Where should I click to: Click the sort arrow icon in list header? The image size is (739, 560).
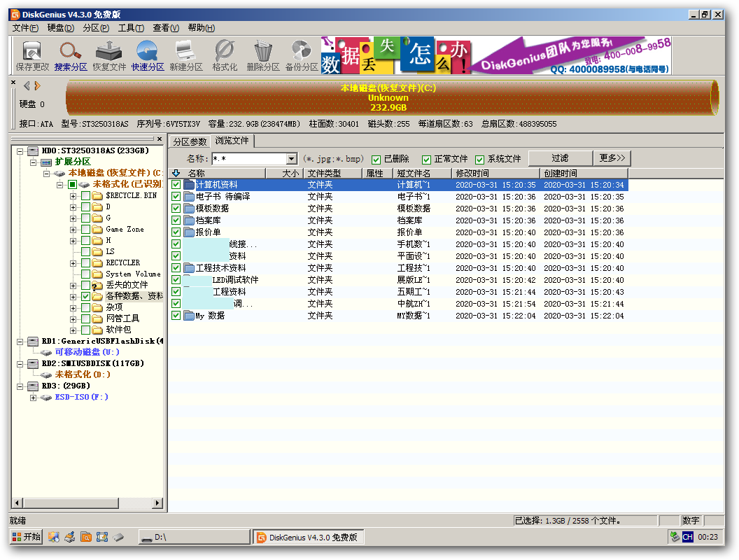(x=176, y=173)
